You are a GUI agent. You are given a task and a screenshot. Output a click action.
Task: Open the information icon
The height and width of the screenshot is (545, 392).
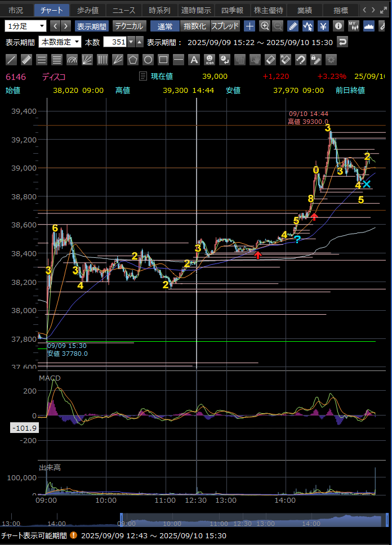[x=338, y=26]
